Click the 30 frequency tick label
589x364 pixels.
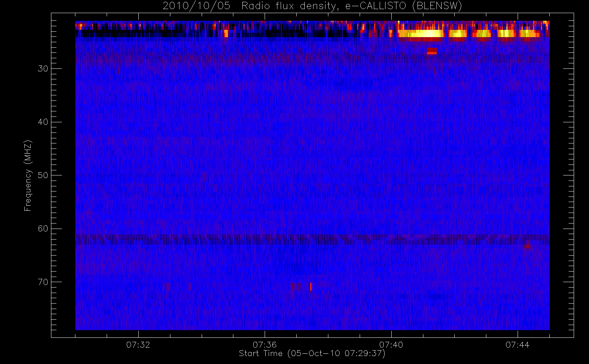43,69
